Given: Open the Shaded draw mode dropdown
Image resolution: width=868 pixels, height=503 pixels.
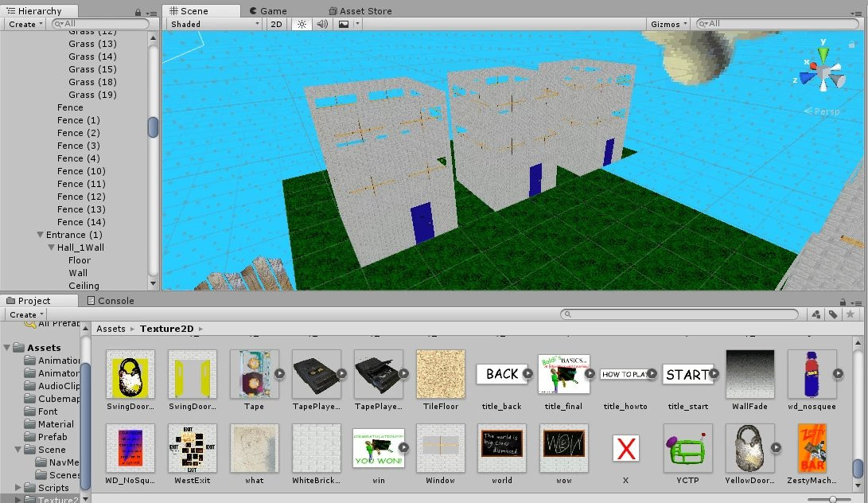Looking at the screenshot, I should (212, 24).
